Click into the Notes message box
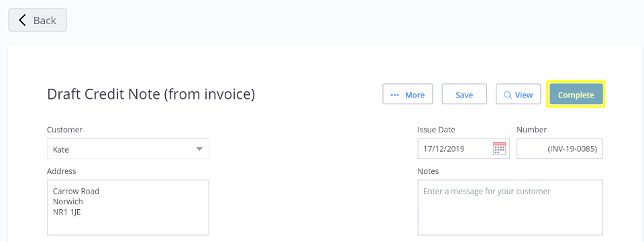The height and width of the screenshot is (242, 644). 510,208
